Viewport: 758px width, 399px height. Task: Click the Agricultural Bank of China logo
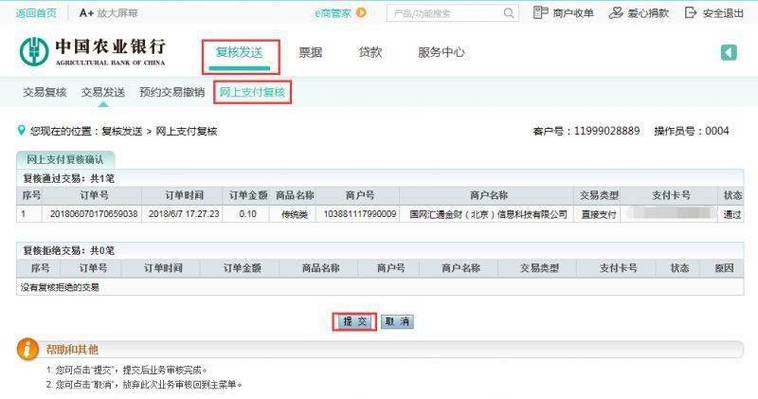pyautogui.click(x=92, y=52)
